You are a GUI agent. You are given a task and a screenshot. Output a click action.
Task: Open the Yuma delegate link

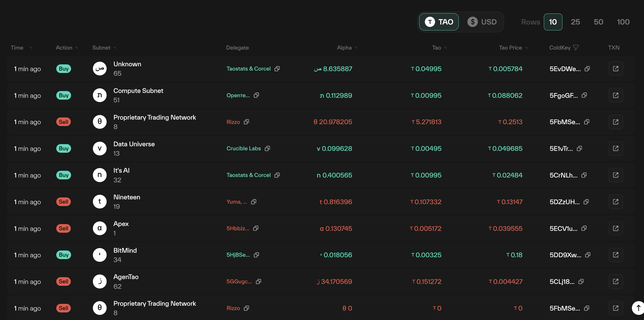(237, 202)
